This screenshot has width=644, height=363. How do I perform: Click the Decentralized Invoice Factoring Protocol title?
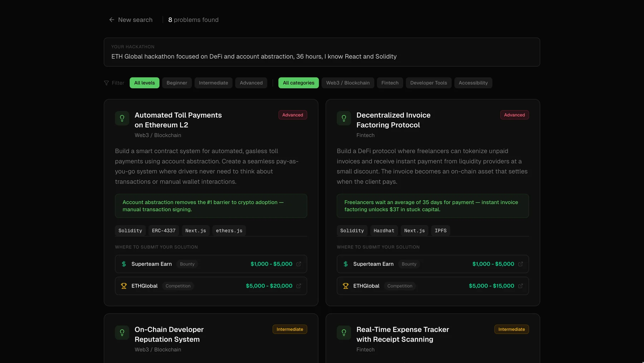click(394, 120)
